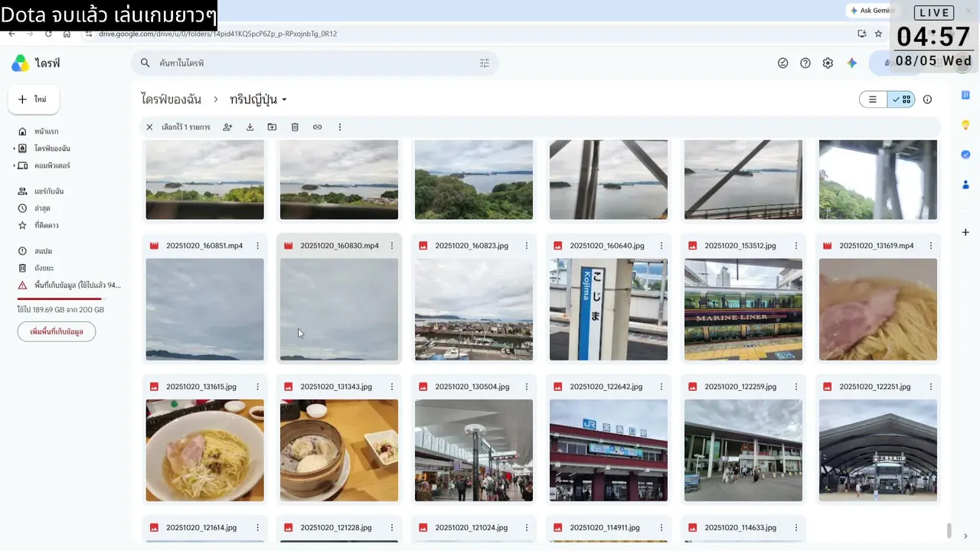Select the Marine Liner train thumbnail
Viewport: 980px width, 551px height.
coord(743,309)
